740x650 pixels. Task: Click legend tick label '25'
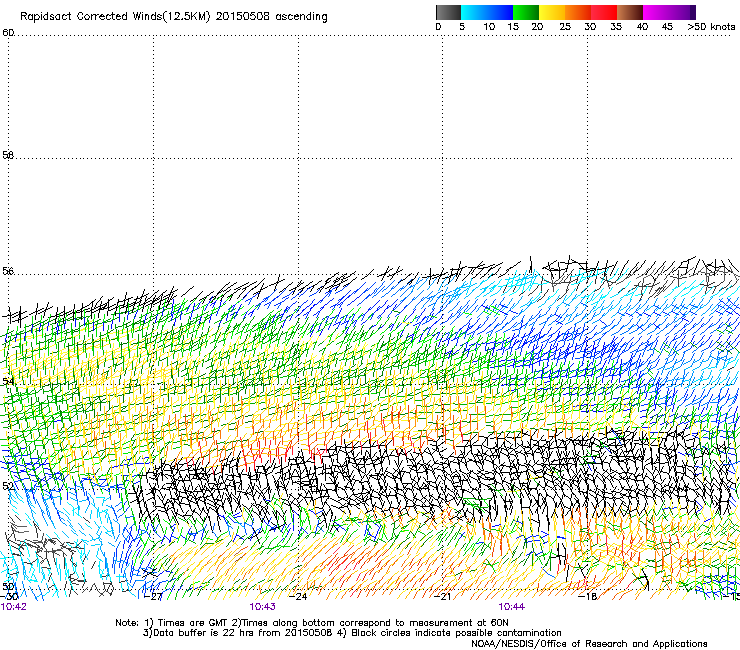click(x=565, y=27)
